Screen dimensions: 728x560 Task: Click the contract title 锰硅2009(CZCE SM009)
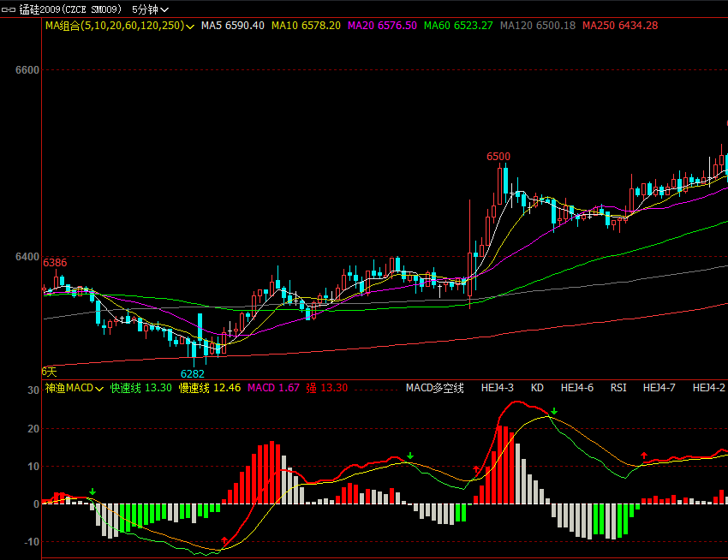(70, 9)
